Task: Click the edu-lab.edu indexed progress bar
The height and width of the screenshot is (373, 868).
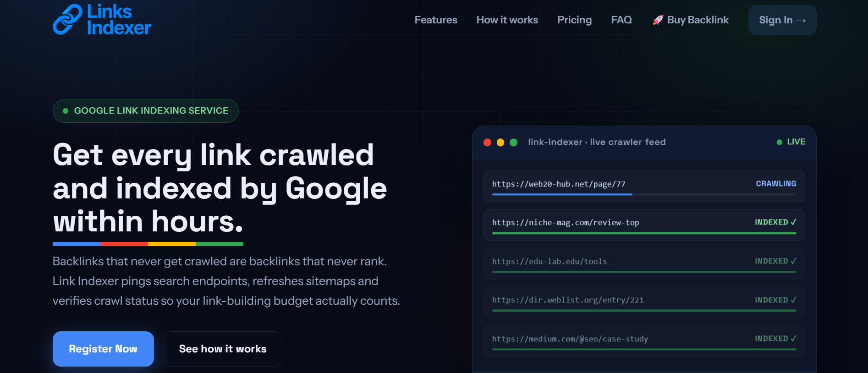Action: [644, 272]
